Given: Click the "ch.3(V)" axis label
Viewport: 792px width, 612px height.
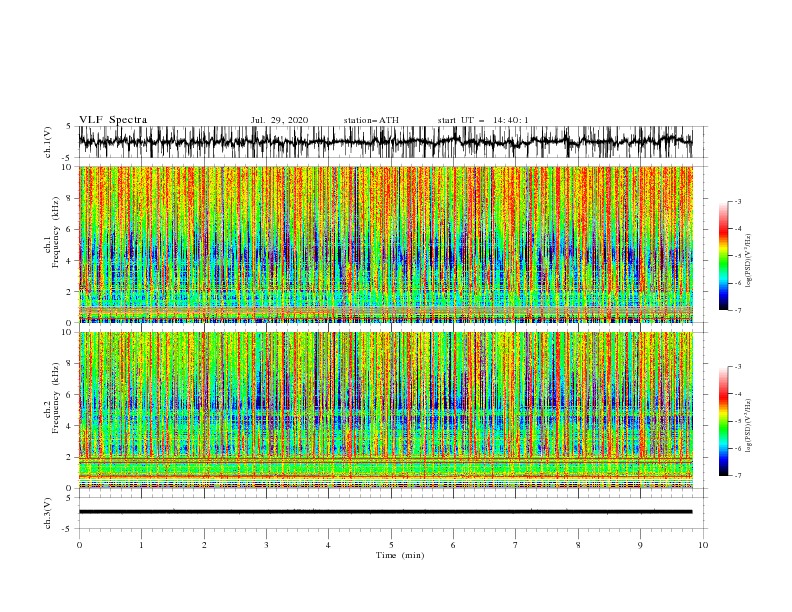Looking at the screenshot, I should pyautogui.click(x=48, y=513).
